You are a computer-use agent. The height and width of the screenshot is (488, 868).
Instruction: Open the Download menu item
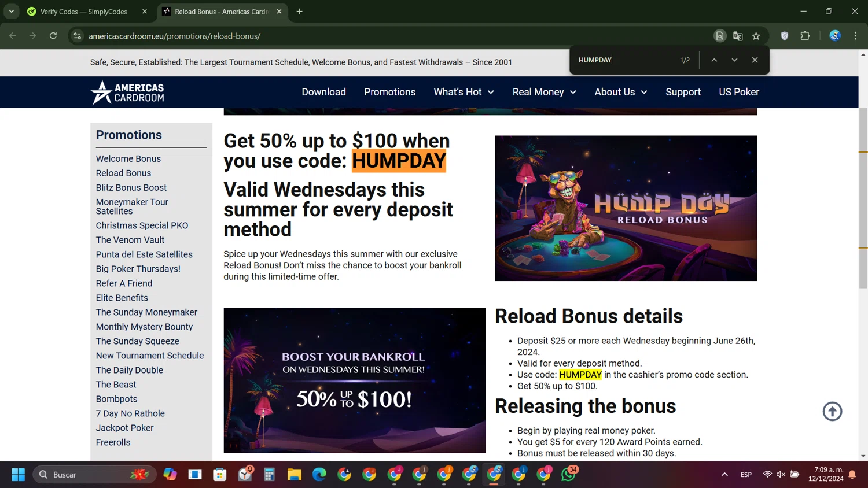click(x=323, y=92)
